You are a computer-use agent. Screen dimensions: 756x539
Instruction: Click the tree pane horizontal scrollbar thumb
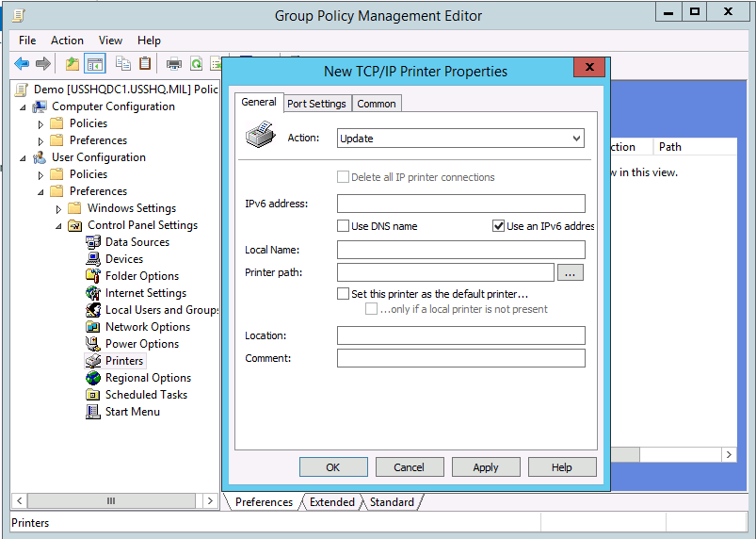pyautogui.click(x=111, y=501)
